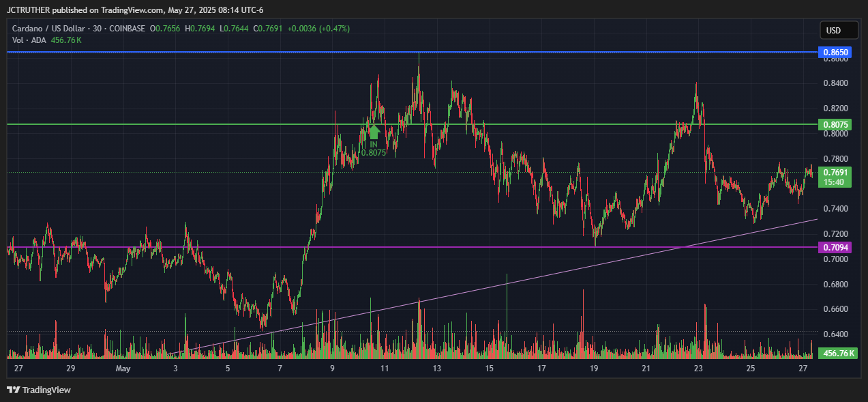Click the high value H0.7694
The image size is (868, 402).
pyautogui.click(x=201, y=29)
